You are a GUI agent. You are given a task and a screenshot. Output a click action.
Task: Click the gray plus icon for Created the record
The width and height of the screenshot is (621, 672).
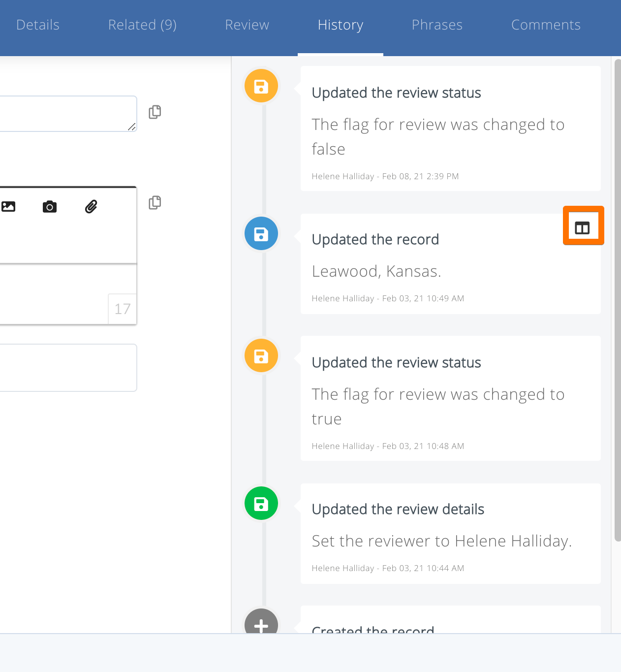coord(261,623)
